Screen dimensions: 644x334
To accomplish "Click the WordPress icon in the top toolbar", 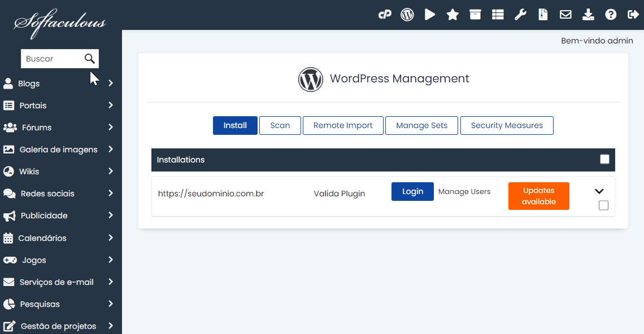I will coord(407,15).
